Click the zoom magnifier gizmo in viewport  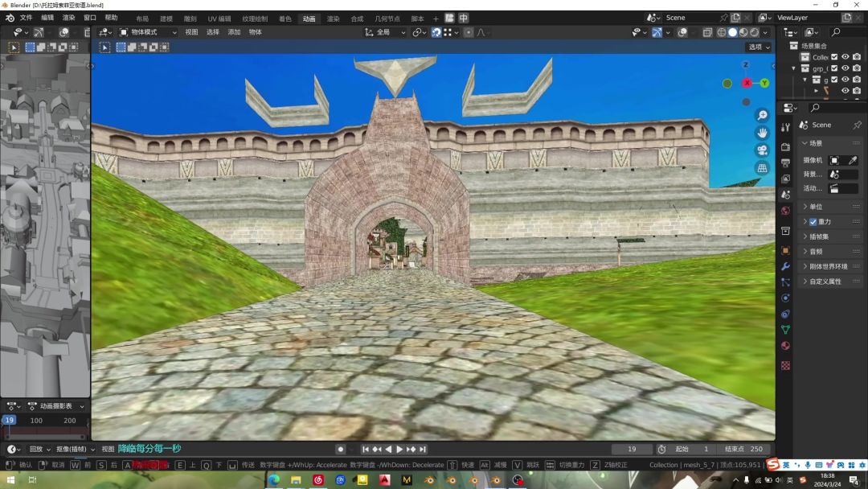pos(762,115)
